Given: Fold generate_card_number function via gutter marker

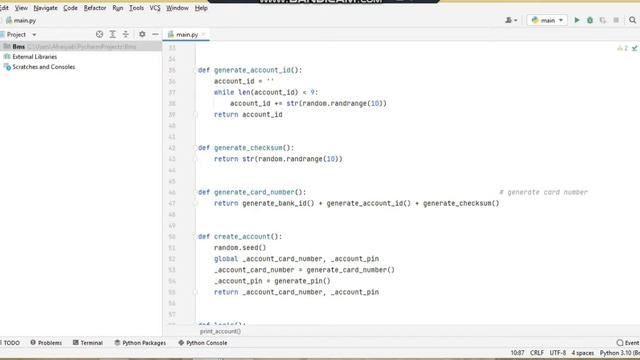Looking at the screenshot, I should (196, 192).
